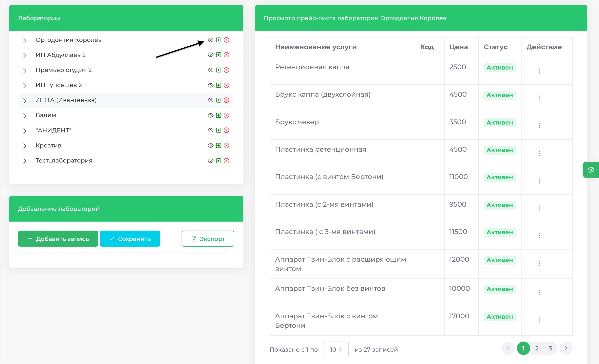599x364 pixels.
Task: Expand the ИП Абдуллаев 2 row
Action: click(25, 55)
